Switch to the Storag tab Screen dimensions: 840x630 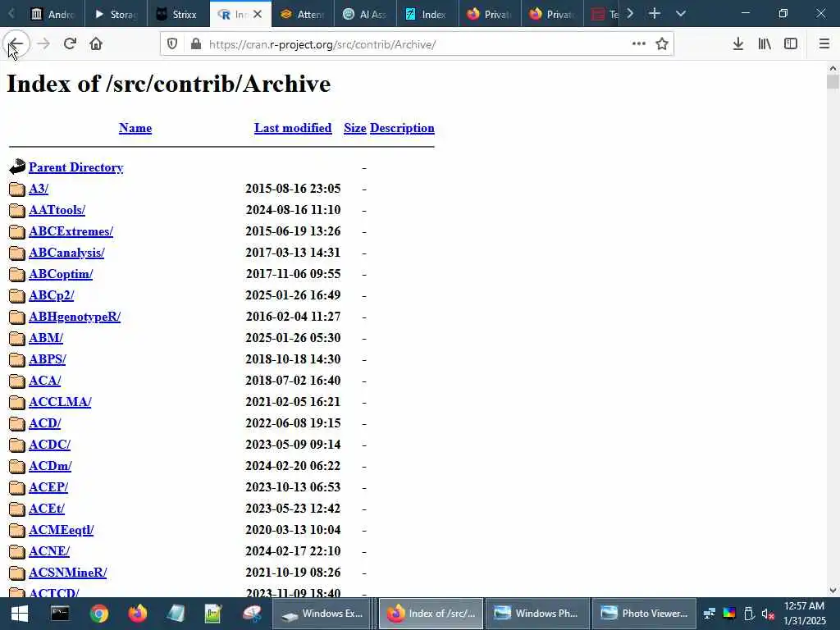click(x=116, y=14)
